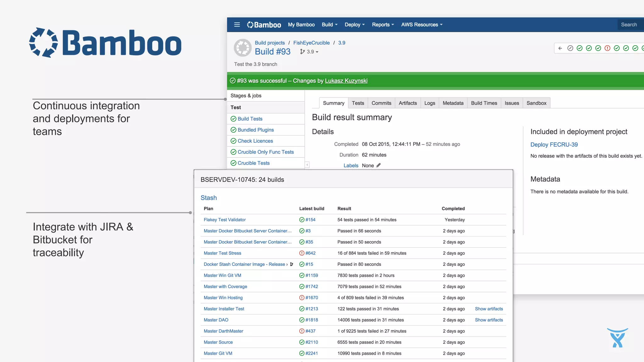644x362 pixels.
Task: Click the back arrow in build history navigator
Action: click(x=560, y=48)
